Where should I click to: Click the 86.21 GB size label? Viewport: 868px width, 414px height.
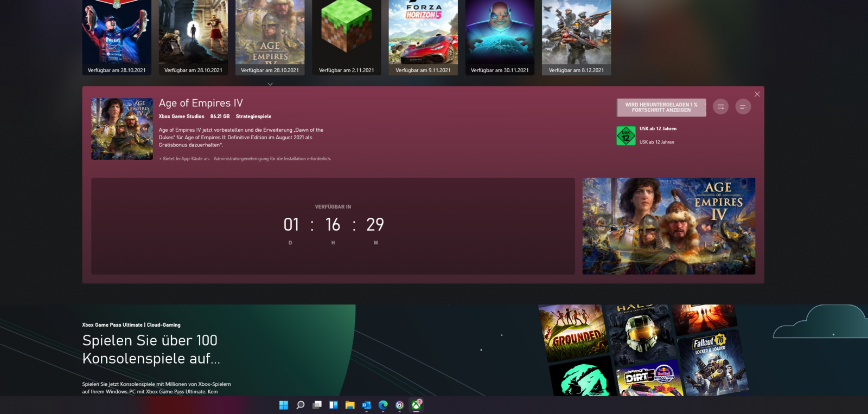pyautogui.click(x=220, y=117)
